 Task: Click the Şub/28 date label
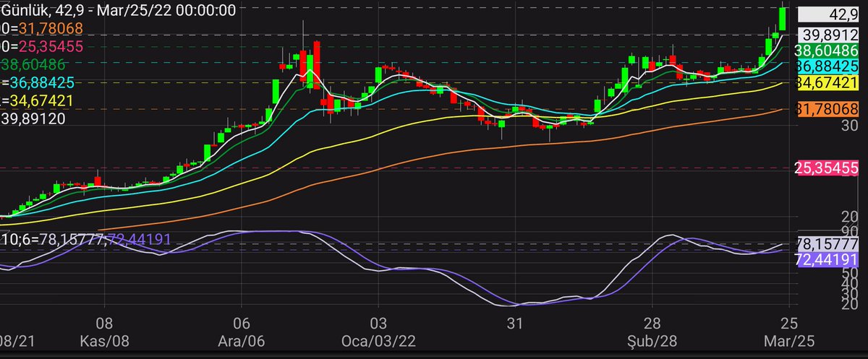651,339
